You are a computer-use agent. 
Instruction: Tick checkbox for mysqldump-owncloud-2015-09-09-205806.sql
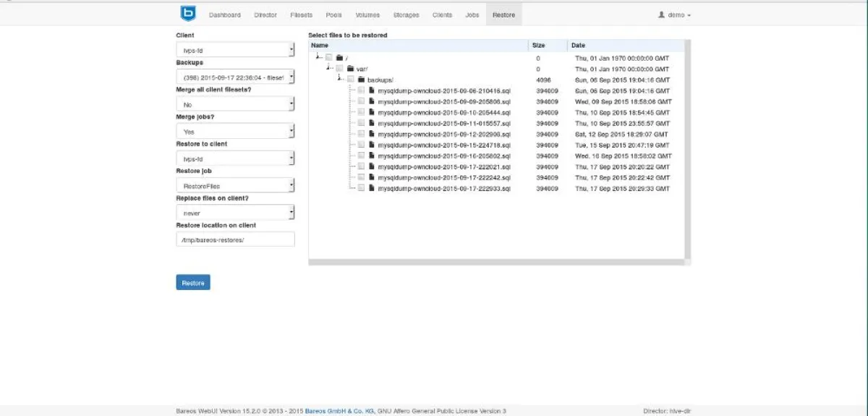(x=361, y=101)
